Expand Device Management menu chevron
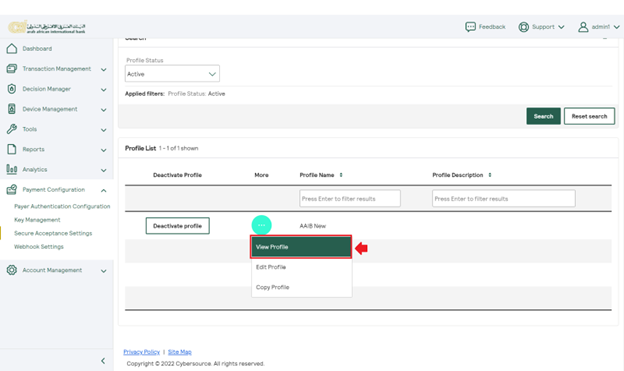624x371 pixels. 103,110
